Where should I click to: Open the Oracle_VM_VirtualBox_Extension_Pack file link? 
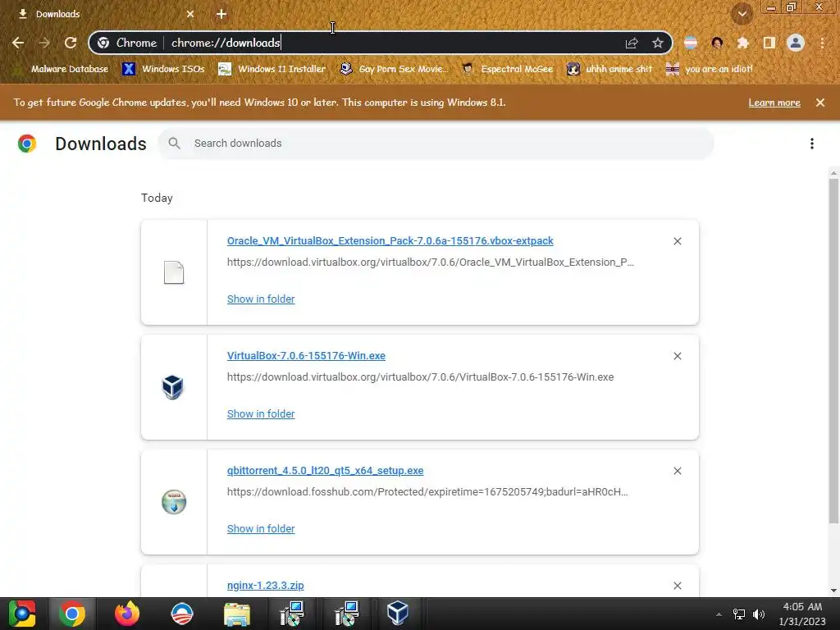(390, 241)
